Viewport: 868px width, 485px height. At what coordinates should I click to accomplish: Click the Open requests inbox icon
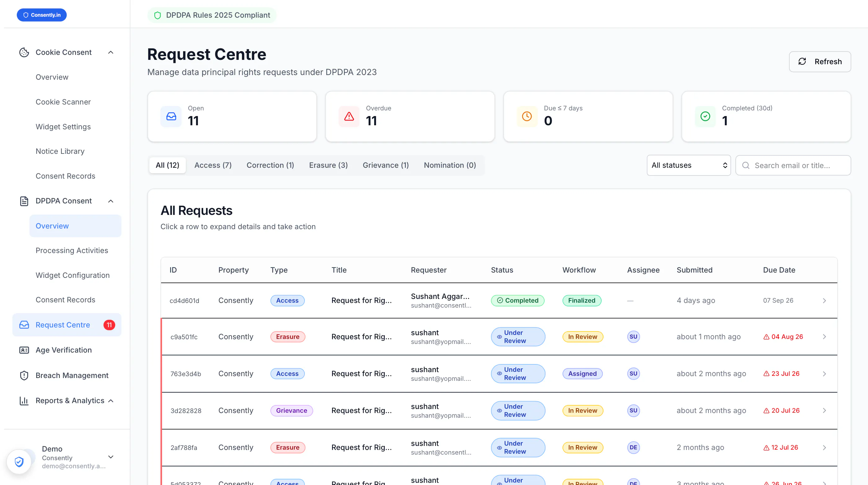pyautogui.click(x=171, y=116)
